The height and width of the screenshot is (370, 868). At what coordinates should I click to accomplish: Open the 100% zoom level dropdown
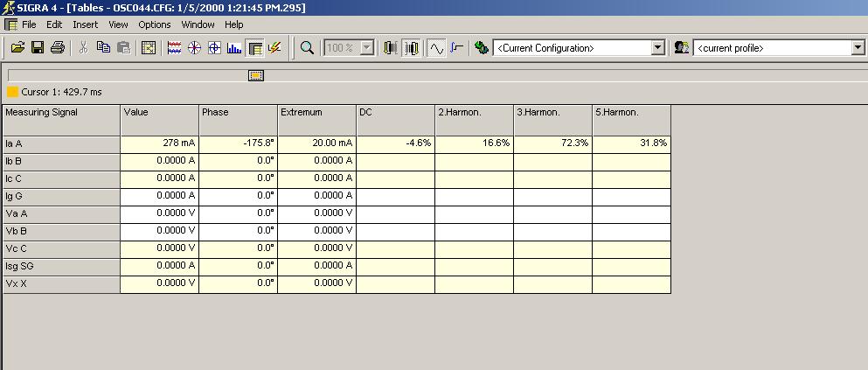point(367,47)
